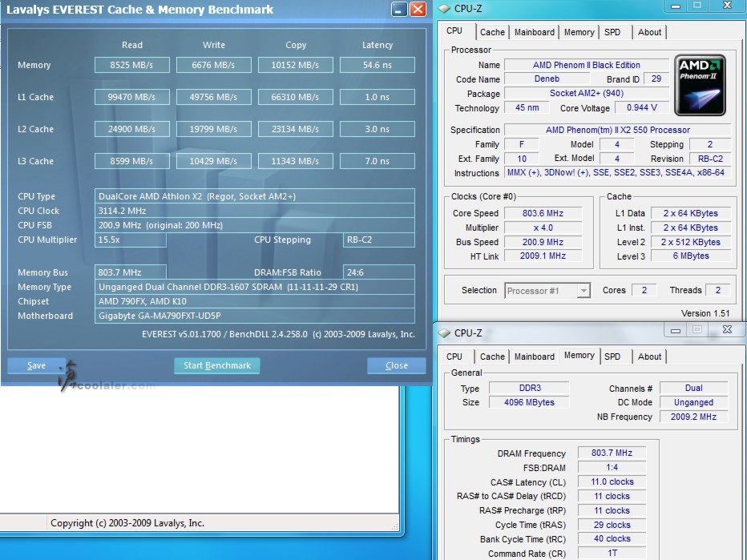Click the L1 Cache Read value 99470 MB/s

(x=132, y=97)
